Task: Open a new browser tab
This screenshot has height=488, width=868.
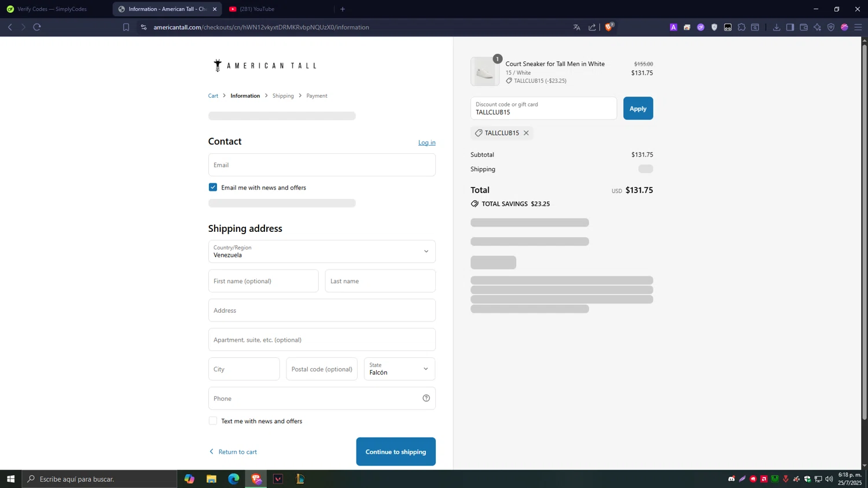Action: [x=343, y=9]
